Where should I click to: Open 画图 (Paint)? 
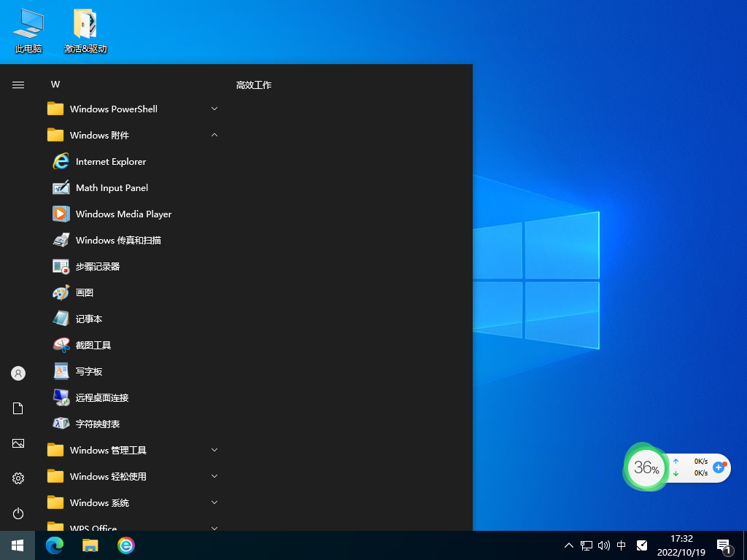click(x=85, y=292)
